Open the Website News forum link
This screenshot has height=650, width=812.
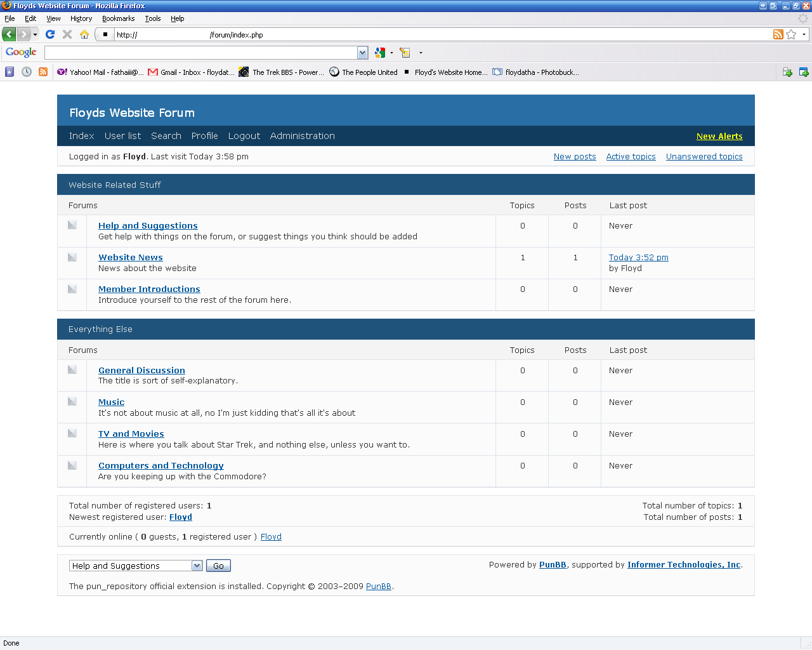click(x=131, y=257)
